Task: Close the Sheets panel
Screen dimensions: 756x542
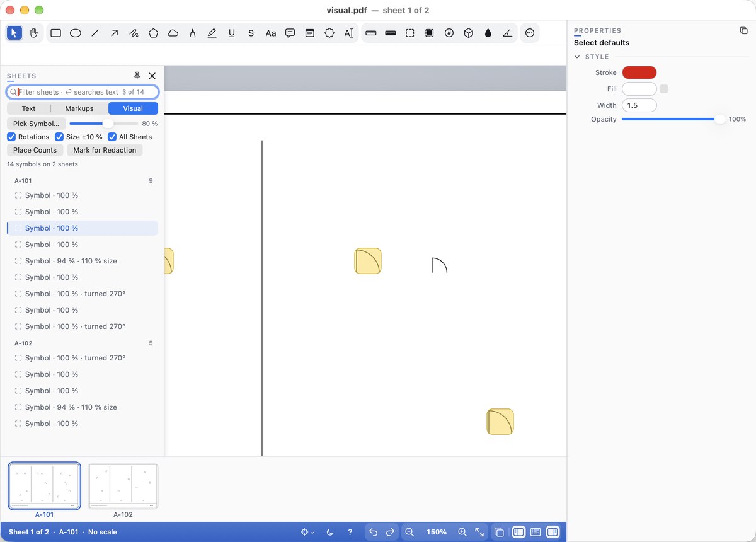Action: [x=152, y=76]
